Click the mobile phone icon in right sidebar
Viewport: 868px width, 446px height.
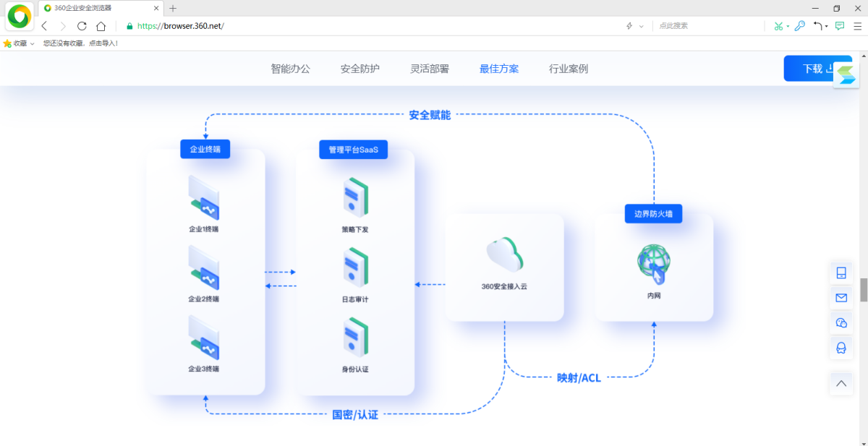tap(841, 273)
